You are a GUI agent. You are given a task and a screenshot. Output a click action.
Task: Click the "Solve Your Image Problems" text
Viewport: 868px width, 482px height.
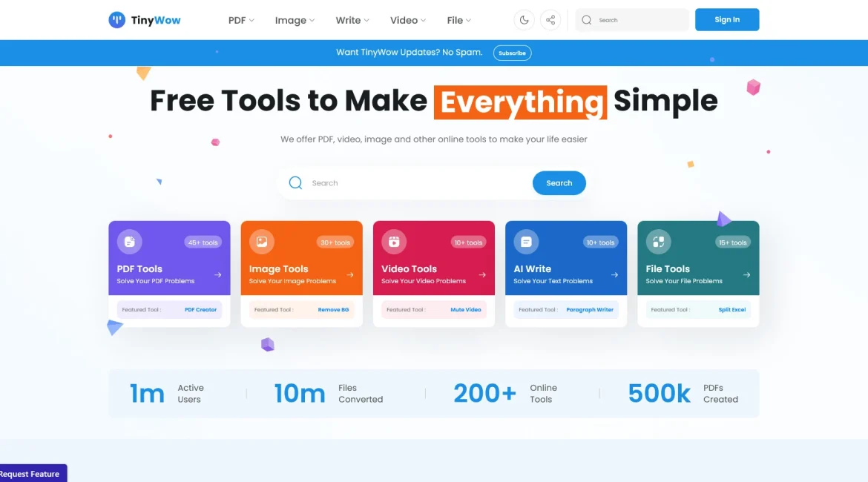292,281
